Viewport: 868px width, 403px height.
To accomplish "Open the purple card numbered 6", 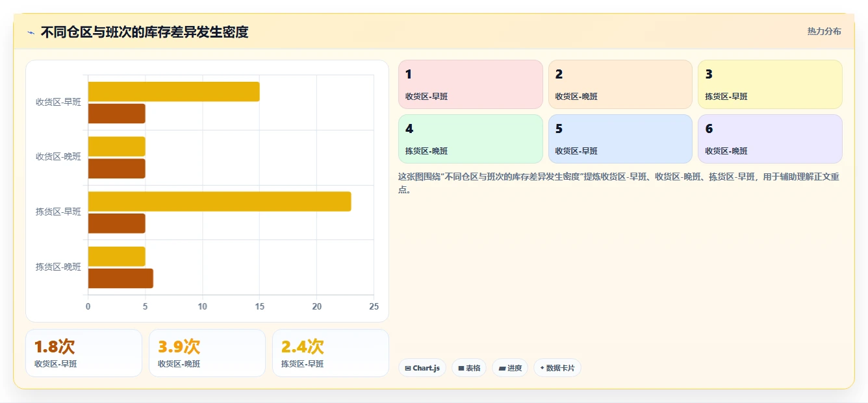I will click(770, 139).
